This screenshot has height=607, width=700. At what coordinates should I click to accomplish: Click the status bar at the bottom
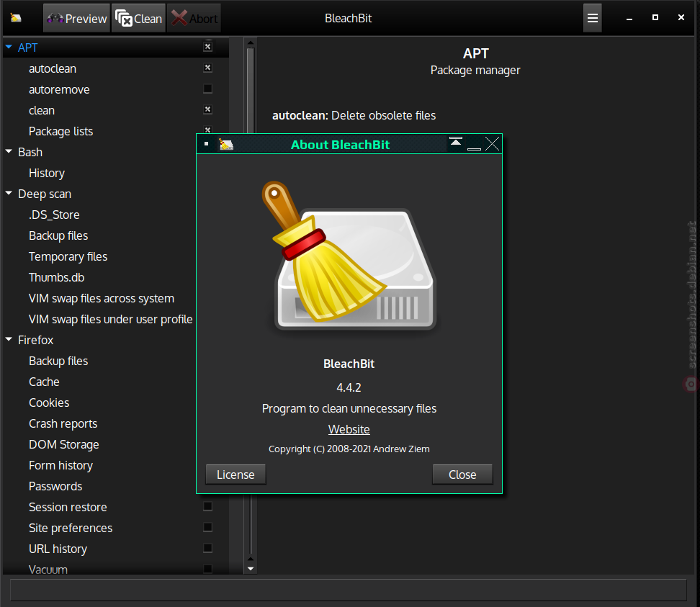(x=349, y=590)
